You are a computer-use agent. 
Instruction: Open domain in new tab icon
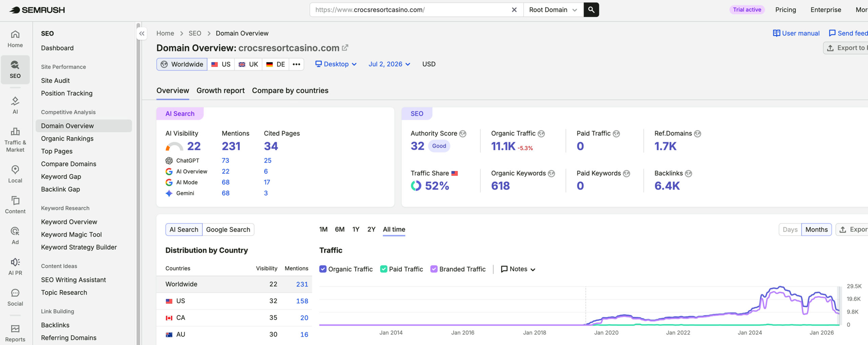pyautogui.click(x=345, y=48)
